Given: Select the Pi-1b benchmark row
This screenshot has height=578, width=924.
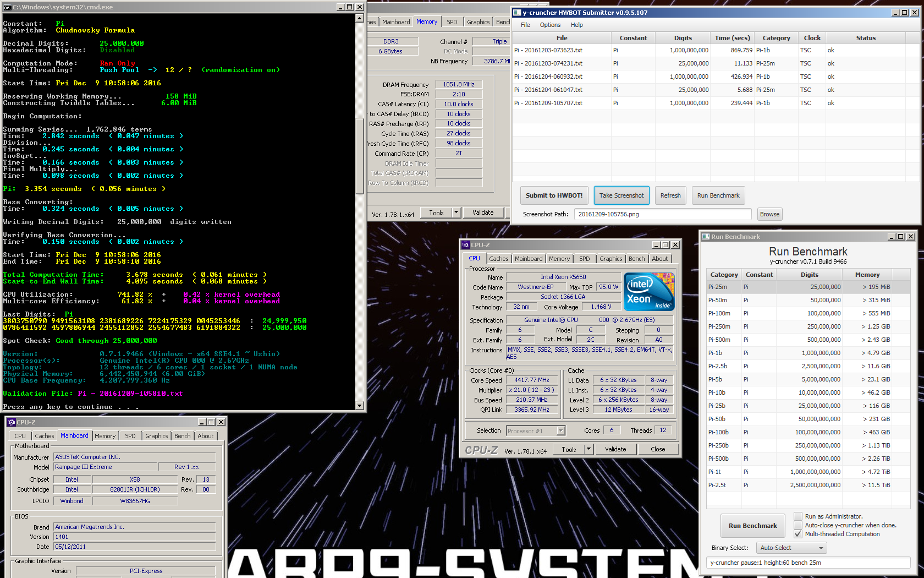Looking at the screenshot, I should 808,353.
